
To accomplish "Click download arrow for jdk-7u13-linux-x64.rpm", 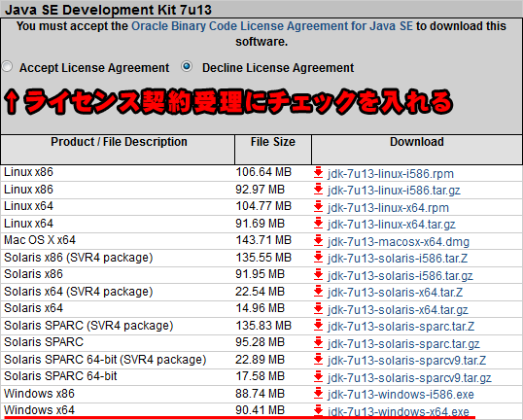I will pos(319,206).
